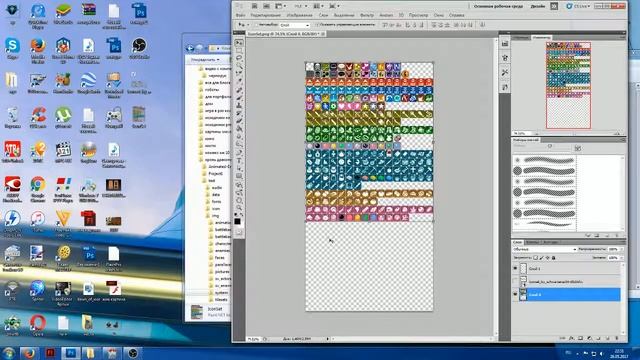640x360 pixels.
Task: Select the Zoom tool in toolbox
Action: click(239, 208)
